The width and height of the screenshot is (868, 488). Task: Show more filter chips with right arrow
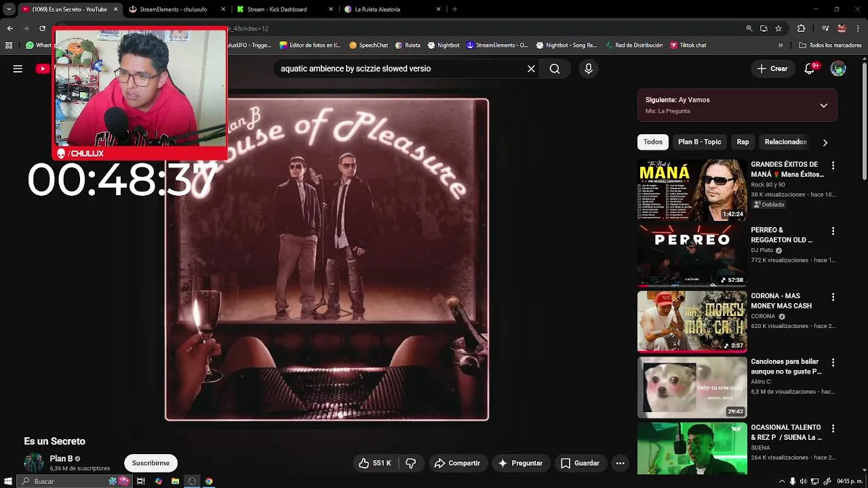tap(825, 142)
